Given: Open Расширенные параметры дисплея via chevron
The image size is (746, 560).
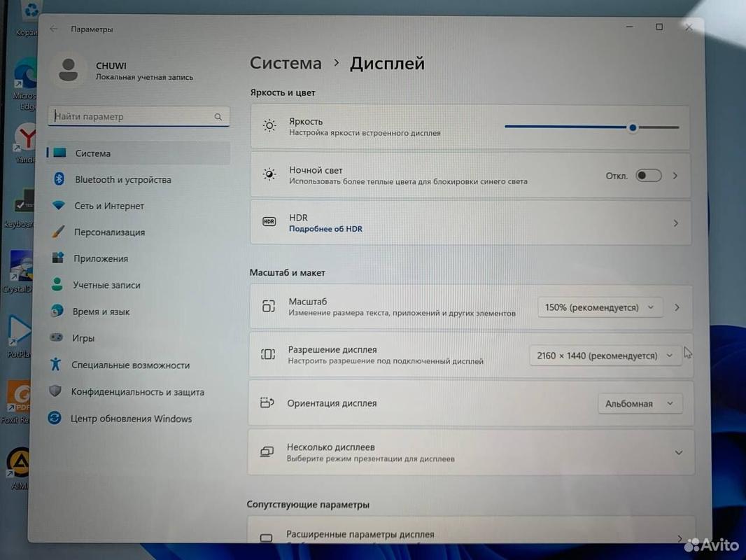Looking at the screenshot, I should [680, 538].
